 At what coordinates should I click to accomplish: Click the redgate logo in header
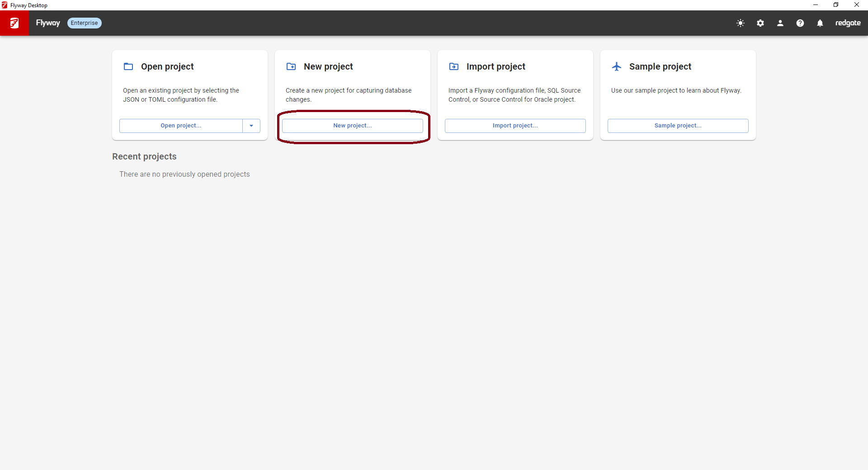[x=848, y=23]
